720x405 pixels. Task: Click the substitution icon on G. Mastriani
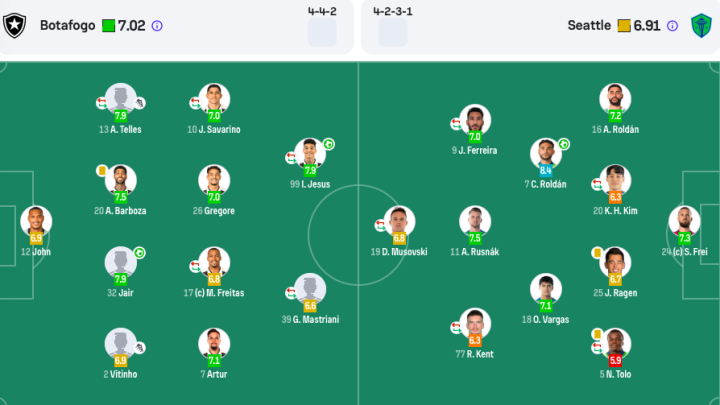click(x=291, y=293)
